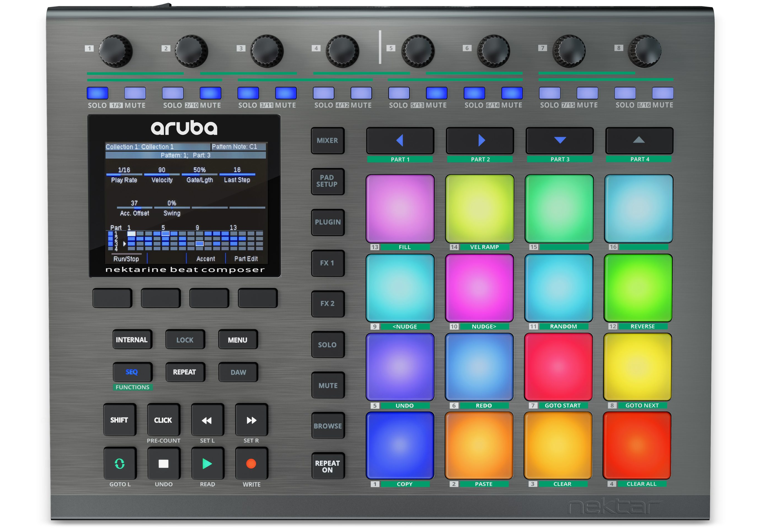The height and width of the screenshot is (532, 760).
Task: Tap yellow pad 8 GOTO NEXT
Action: (x=638, y=367)
